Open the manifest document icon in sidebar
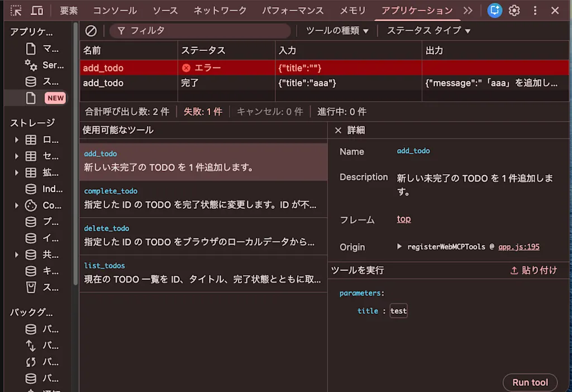572x392 pixels. pyautogui.click(x=31, y=49)
